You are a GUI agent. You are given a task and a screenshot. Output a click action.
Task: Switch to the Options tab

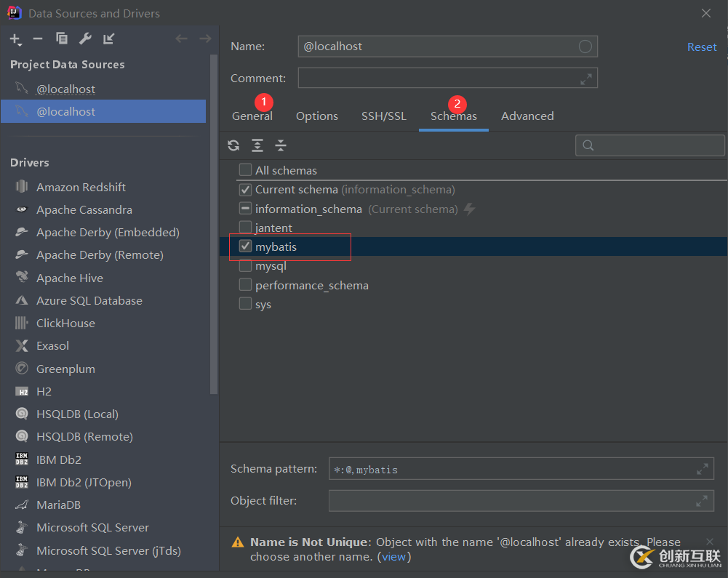[x=317, y=116]
